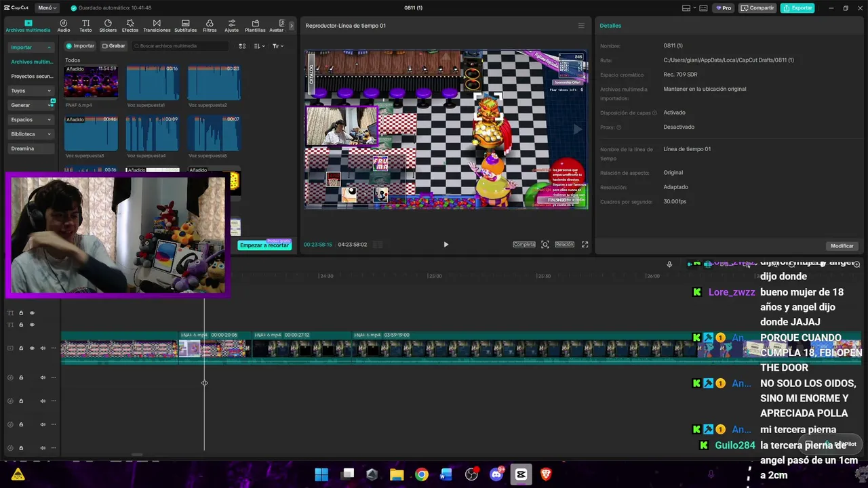Toggle lock on main video track
The width and height of the screenshot is (868, 488).
click(21, 348)
